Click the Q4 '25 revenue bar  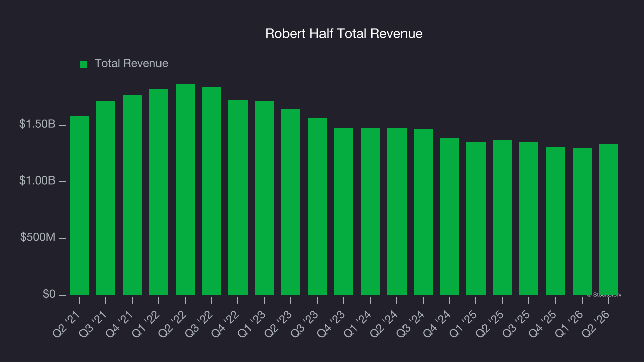555,221
